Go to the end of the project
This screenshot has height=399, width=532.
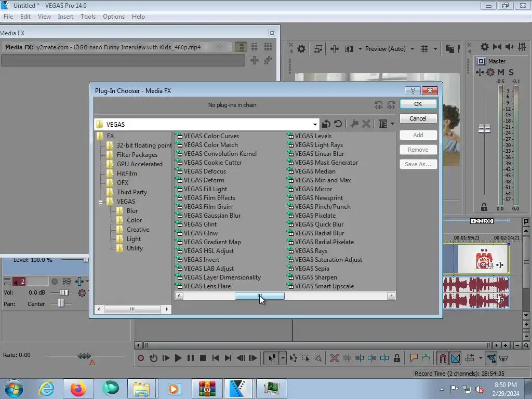(x=228, y=358)
